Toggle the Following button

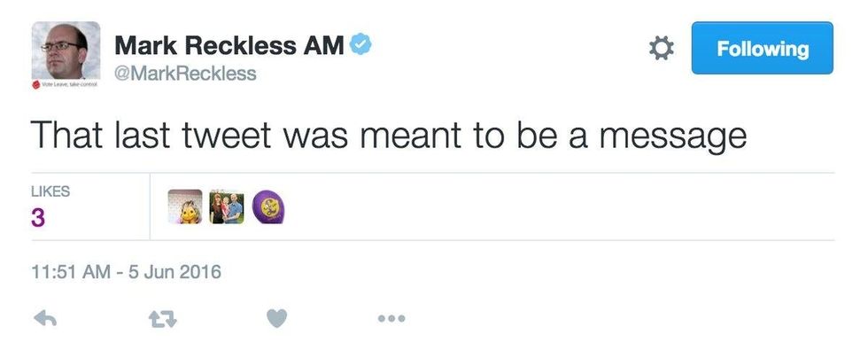(x=762, y=48)
